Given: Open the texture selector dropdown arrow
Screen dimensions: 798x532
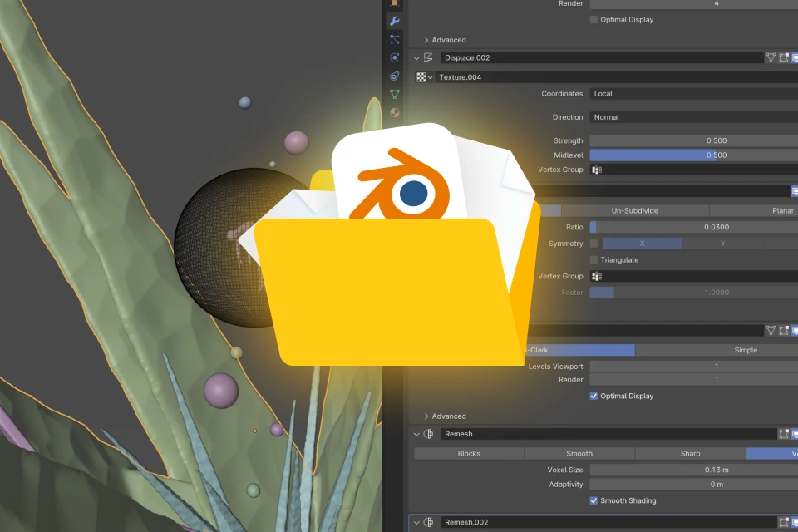Looking at the screenshot, I should point(430,77).
